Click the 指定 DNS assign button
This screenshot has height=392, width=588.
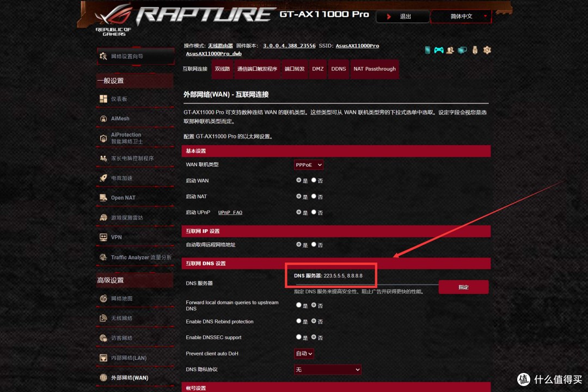(x=463, y=287)
